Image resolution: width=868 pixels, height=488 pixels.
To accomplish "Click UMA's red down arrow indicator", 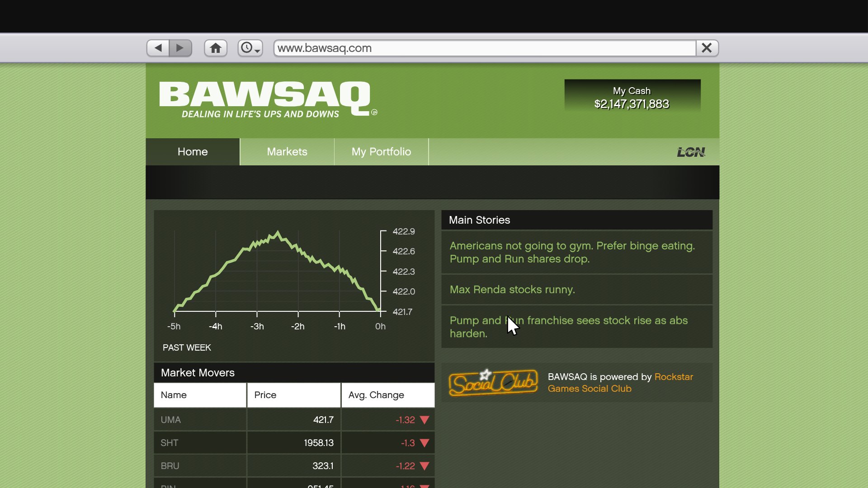I will click(425, 420).
